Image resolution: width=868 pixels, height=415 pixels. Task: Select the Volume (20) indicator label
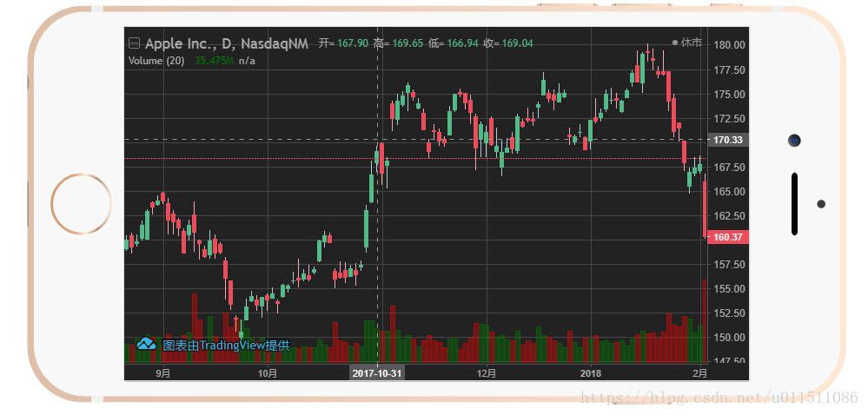pyautogui.click(x=156, y=61)
